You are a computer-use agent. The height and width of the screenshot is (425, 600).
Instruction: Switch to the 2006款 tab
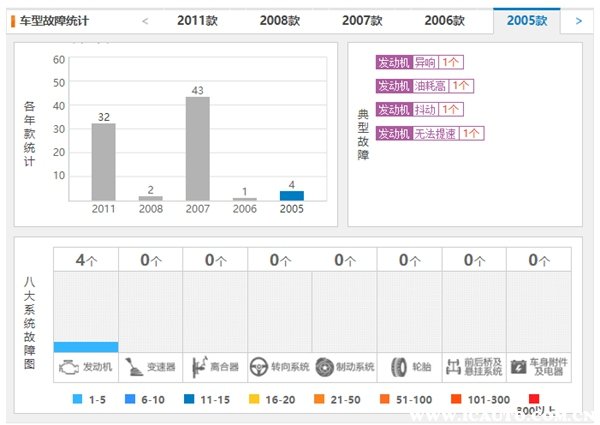(444, 20)
